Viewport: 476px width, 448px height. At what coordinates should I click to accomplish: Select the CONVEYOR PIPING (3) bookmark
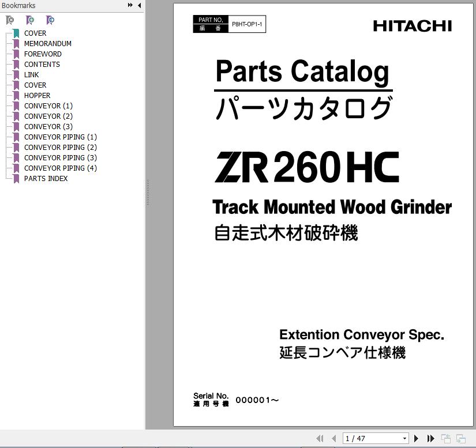tap(60, 158)
